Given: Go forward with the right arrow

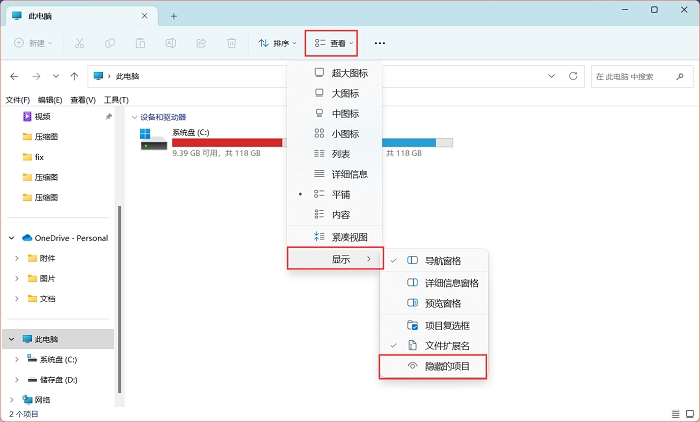Looking at the screenshot, I should pos(37,76).
